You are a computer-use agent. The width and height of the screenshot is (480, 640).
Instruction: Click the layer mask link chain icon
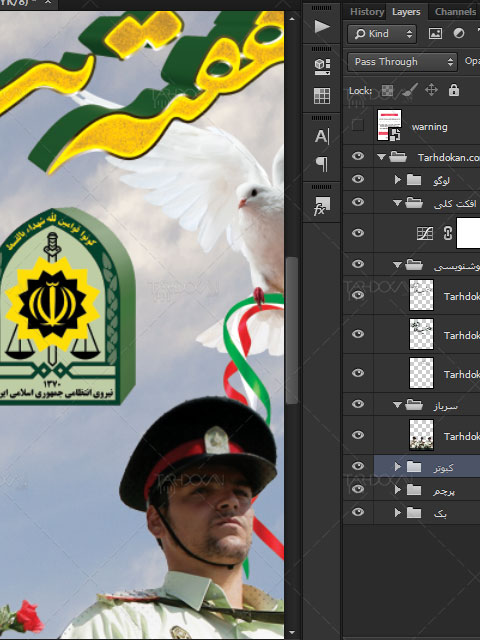[448, 233]
